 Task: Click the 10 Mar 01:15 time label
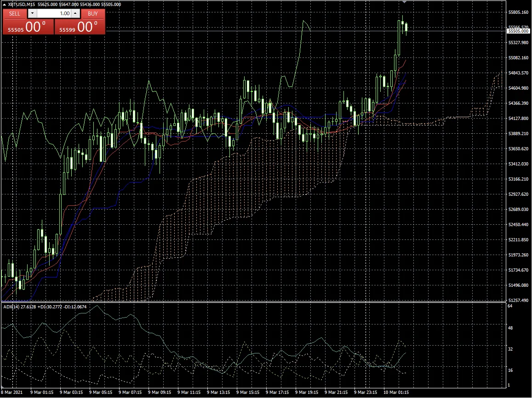pos(396,392)
